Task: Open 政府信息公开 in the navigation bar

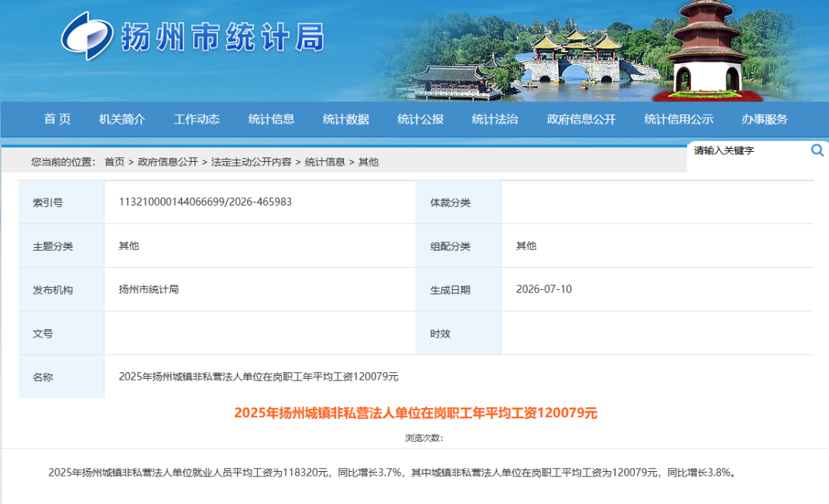Action: click(x=581, y=120)
